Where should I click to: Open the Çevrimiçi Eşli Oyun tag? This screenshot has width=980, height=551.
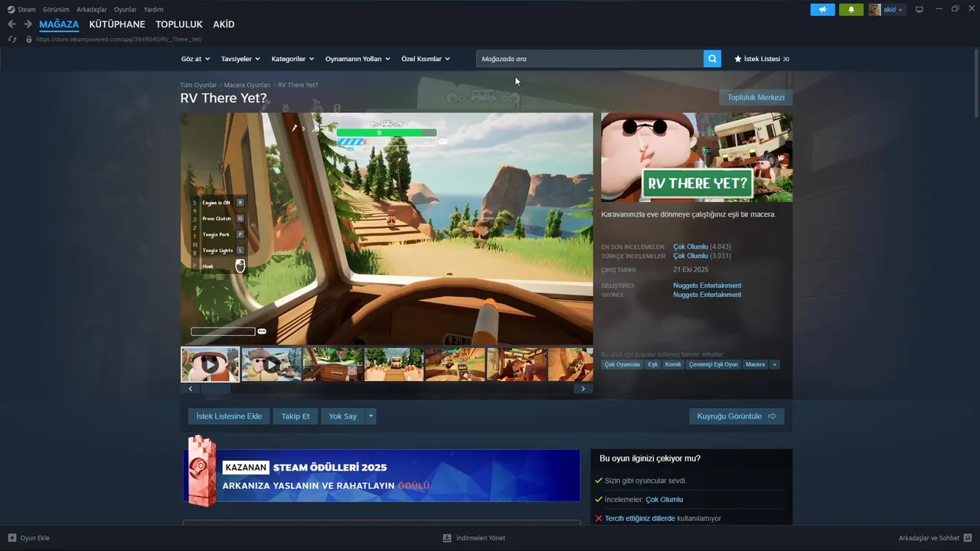click(x=714, y=364)
